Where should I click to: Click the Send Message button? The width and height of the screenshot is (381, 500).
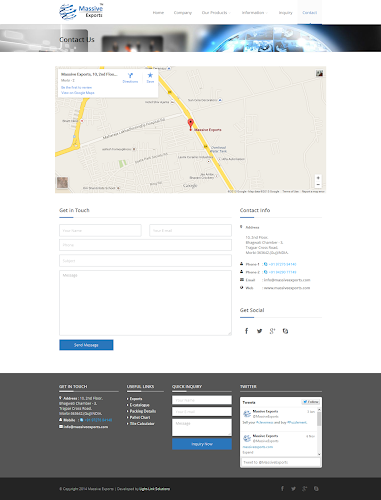[86, 345]
